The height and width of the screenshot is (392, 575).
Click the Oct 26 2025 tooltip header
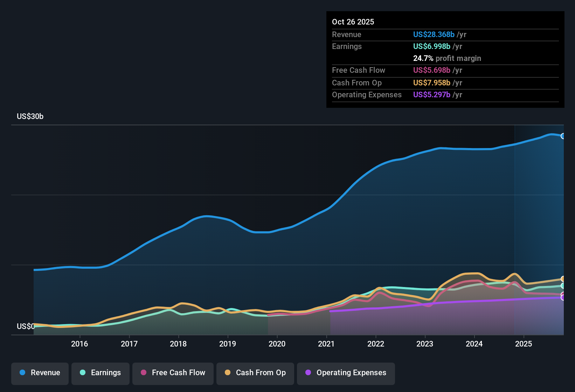click(353, 22)
